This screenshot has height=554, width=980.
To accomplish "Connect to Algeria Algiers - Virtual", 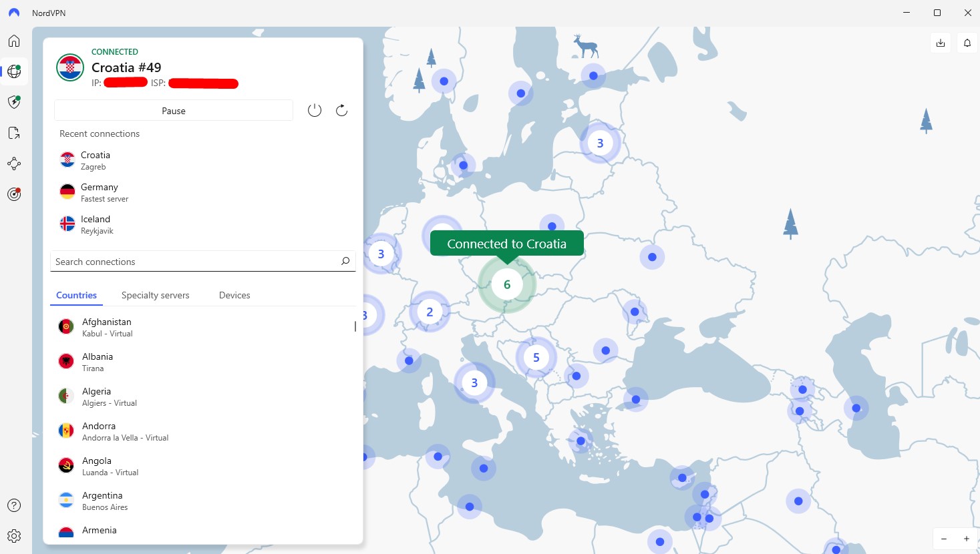I will tap(202, 396).
